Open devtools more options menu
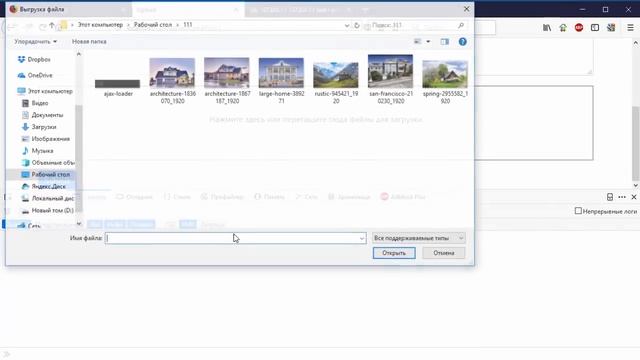 pyautogui.click(x=622, y=197)
